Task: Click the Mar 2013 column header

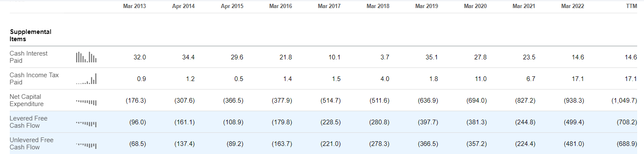Action: 135,6
